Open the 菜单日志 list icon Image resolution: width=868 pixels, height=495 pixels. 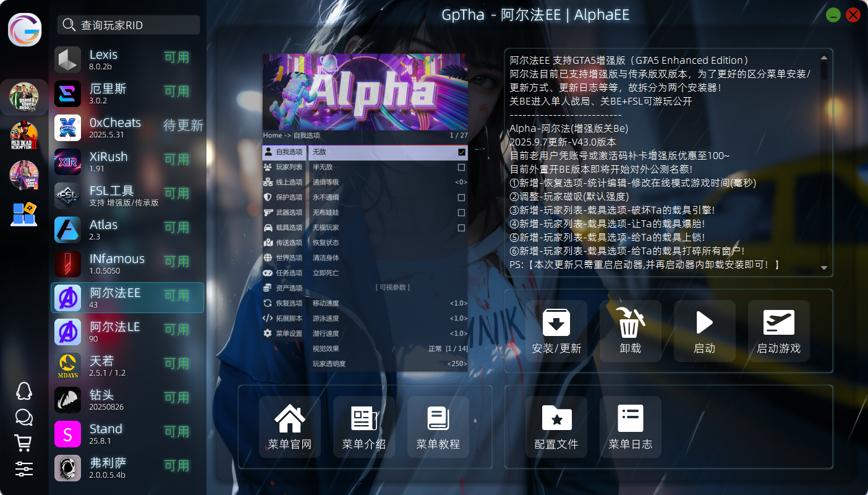[x=630, y=419]
